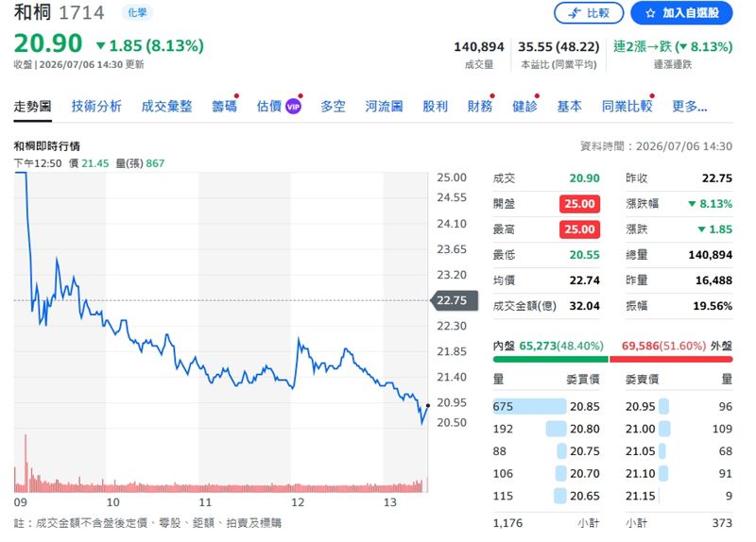This screenshot has width=756, height=542.
Task: Click the 最高 25.00 red badge
Action: click(579, 229)
